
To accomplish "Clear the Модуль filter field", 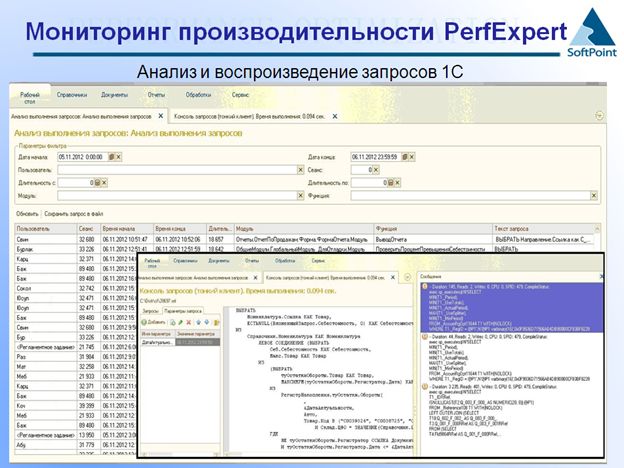I will click(x=300, y=195).
